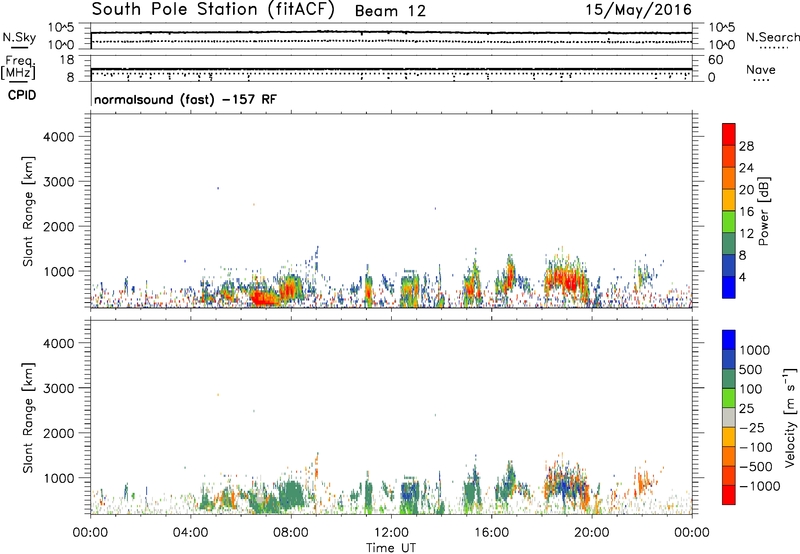Click the 'Power [dB]' colorbar label
The height and width of the screenshot is (554, 800).
tap(764, 211)
